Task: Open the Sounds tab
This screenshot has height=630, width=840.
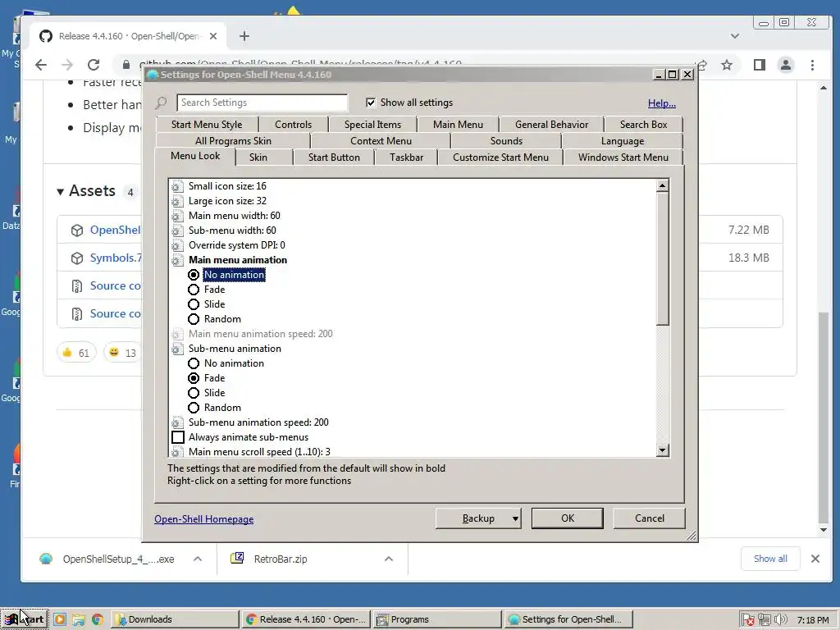Action: tap(506, 141)
